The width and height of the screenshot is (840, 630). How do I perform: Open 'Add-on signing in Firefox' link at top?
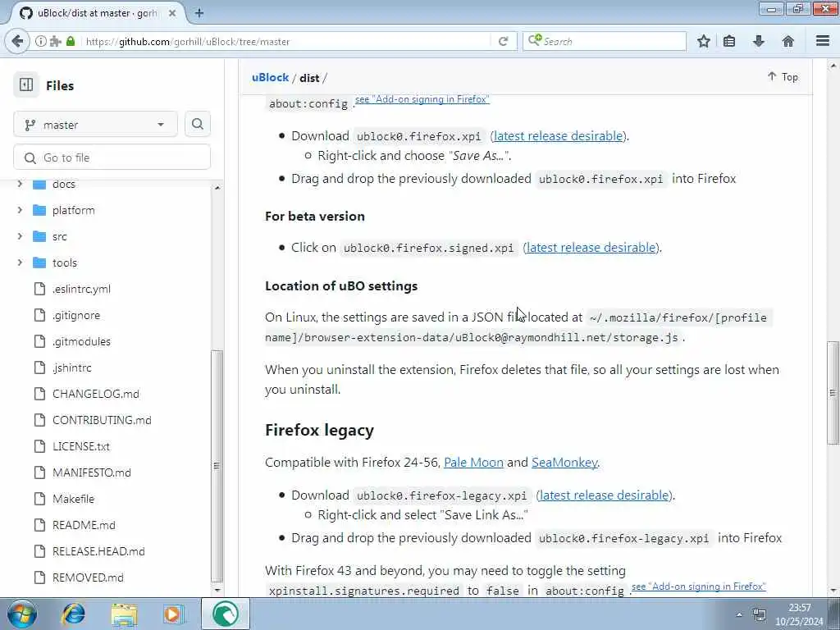(x=422, y=99)
